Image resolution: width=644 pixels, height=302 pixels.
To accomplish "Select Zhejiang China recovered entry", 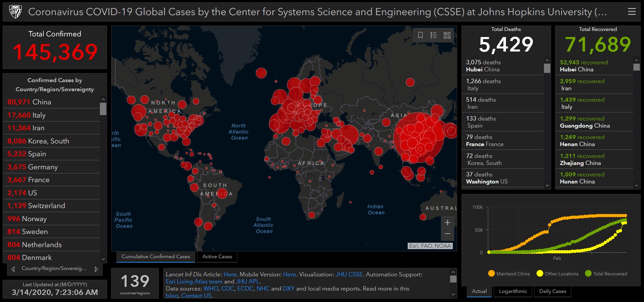I will pyautogui.click(x=595, y=159).
